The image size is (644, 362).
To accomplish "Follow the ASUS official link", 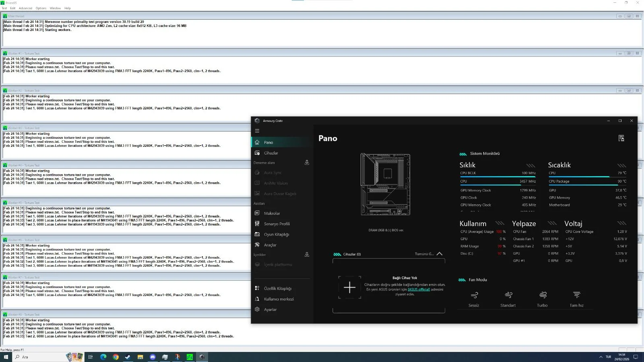I will pos(419,289).
